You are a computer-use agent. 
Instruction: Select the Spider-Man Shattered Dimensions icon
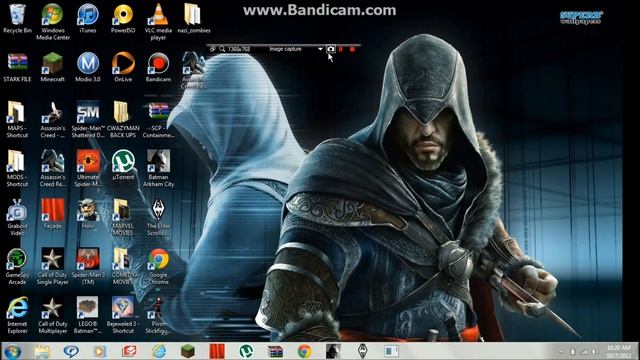[x=88, y=119]
